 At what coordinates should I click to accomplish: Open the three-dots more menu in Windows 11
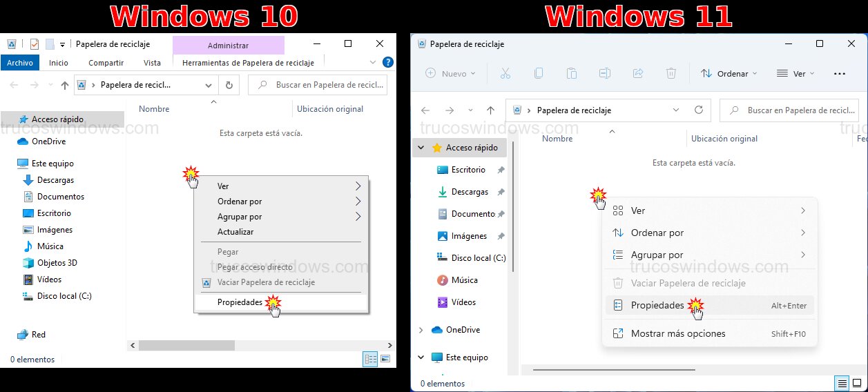coord(840,73)
